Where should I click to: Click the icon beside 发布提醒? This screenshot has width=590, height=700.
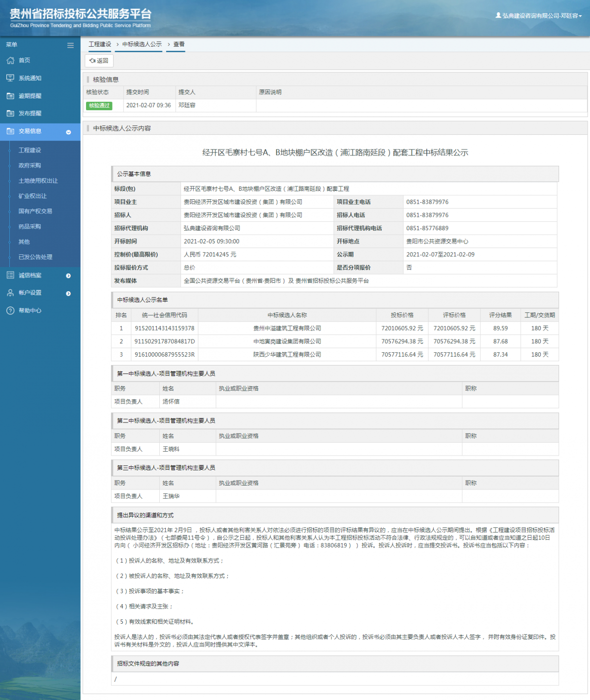coord(10,113)
